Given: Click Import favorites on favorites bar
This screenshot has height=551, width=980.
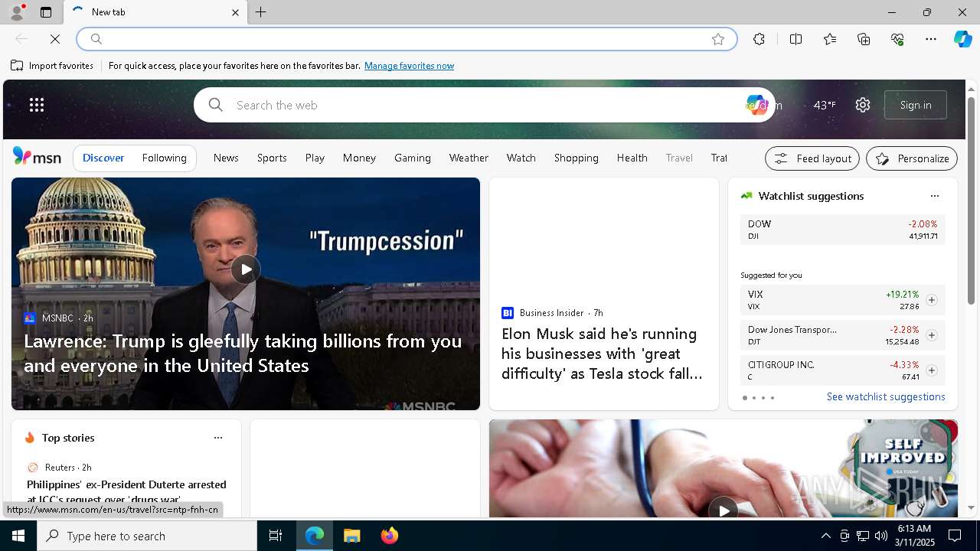Looking at the screenshot, I should pos(52,66).
